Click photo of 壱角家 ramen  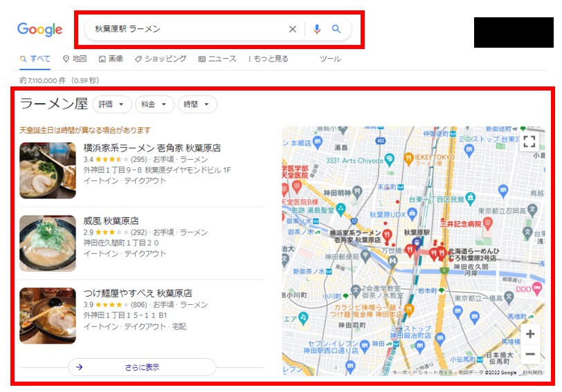point(48,170)
